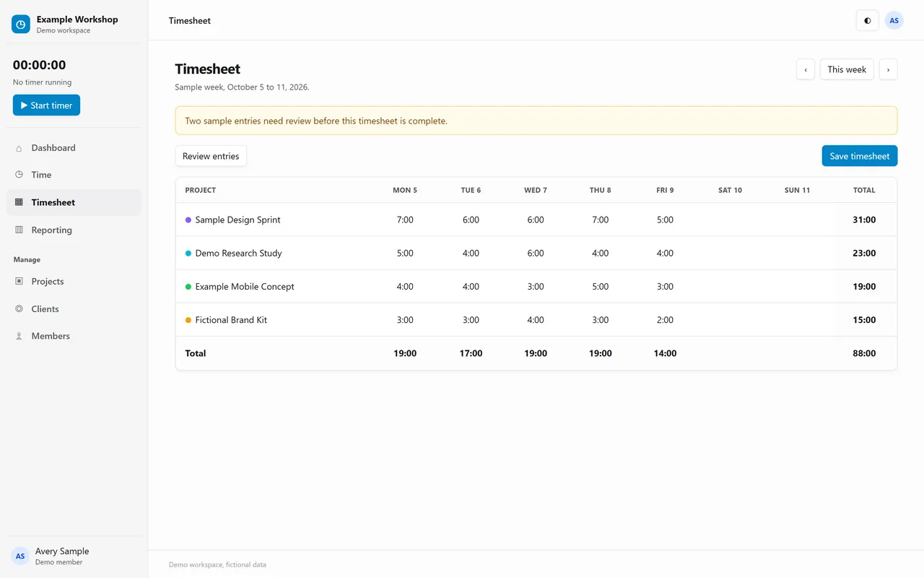
Task: Jump to This week
Action: [847, 69]
